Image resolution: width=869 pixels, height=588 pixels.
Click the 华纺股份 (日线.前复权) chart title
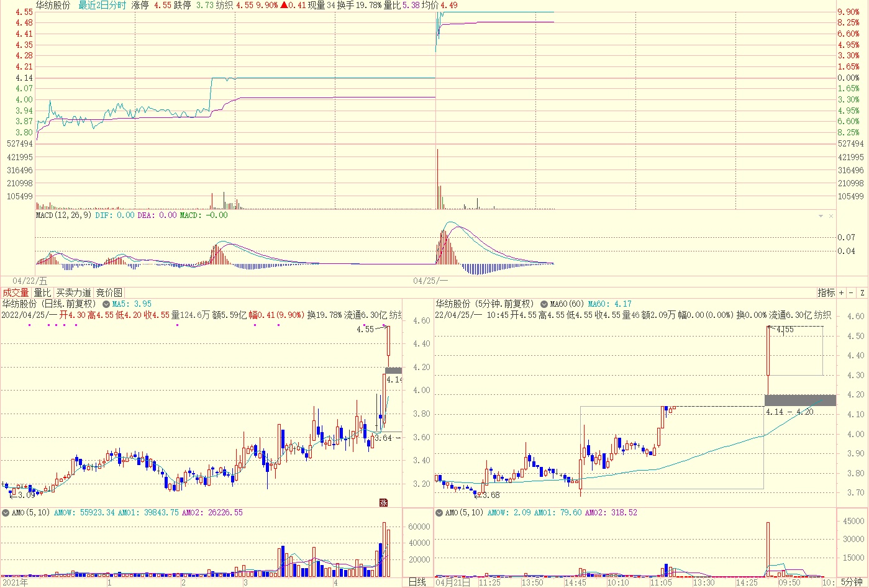click(50, 304)
